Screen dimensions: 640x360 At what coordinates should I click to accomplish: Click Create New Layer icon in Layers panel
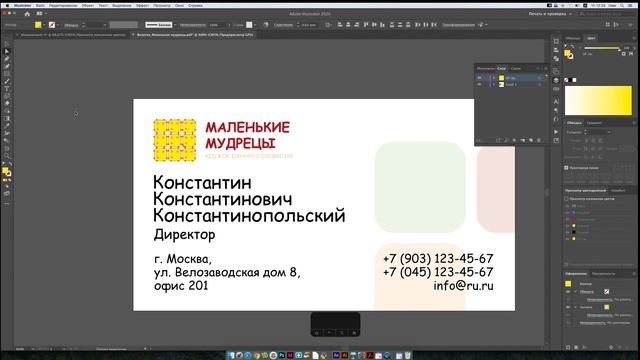(531, 140)
